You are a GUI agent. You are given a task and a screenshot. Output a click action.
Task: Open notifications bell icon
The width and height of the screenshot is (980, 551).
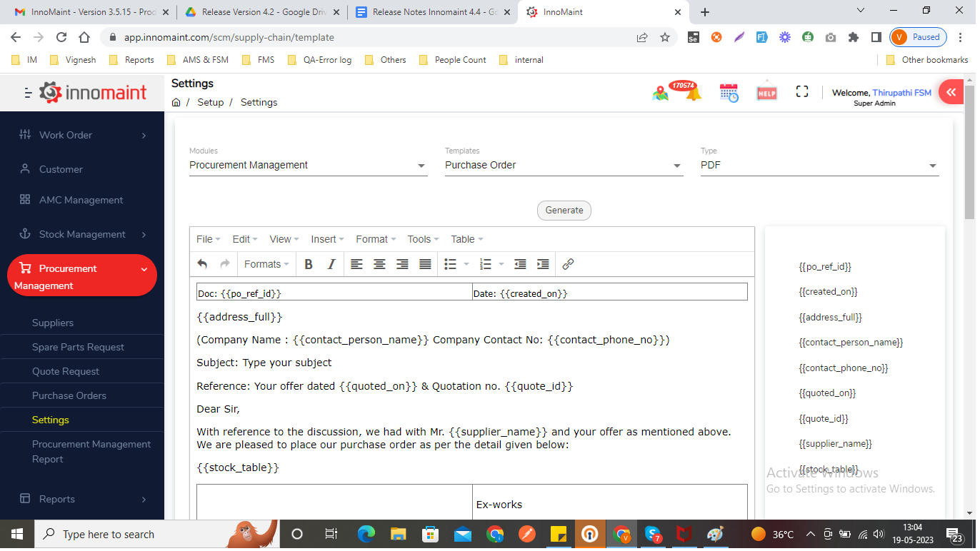(693, 93)
